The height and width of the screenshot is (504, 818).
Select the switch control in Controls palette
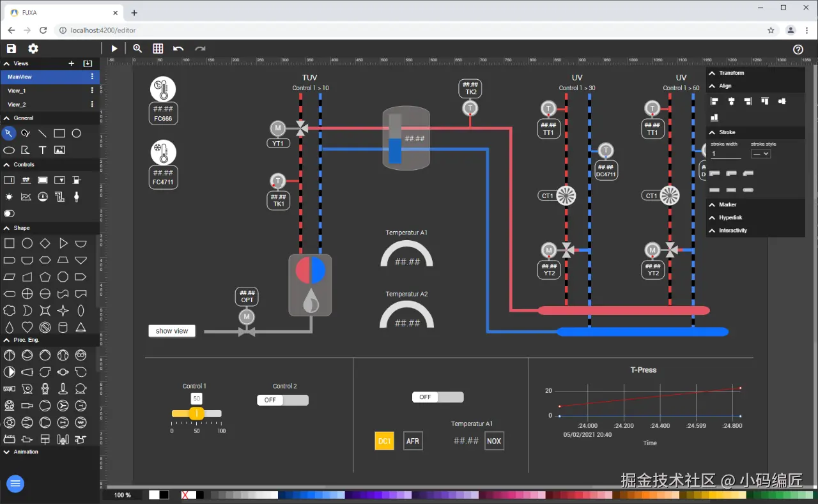tap(9, 213)
